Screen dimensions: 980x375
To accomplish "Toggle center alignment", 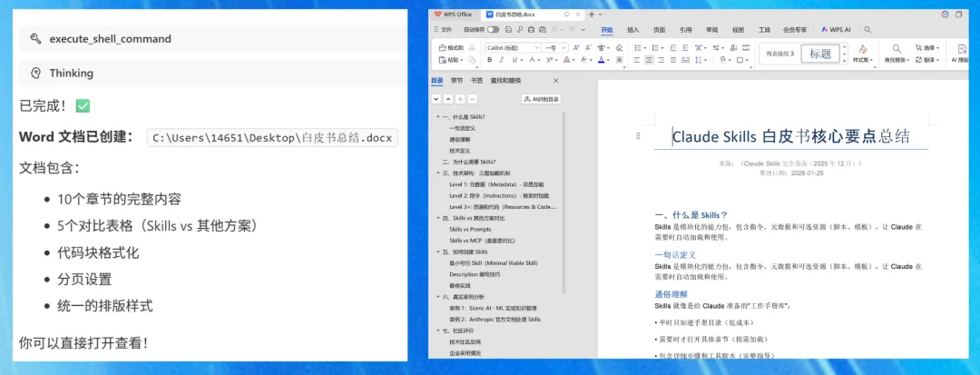I will click(649, 60).
